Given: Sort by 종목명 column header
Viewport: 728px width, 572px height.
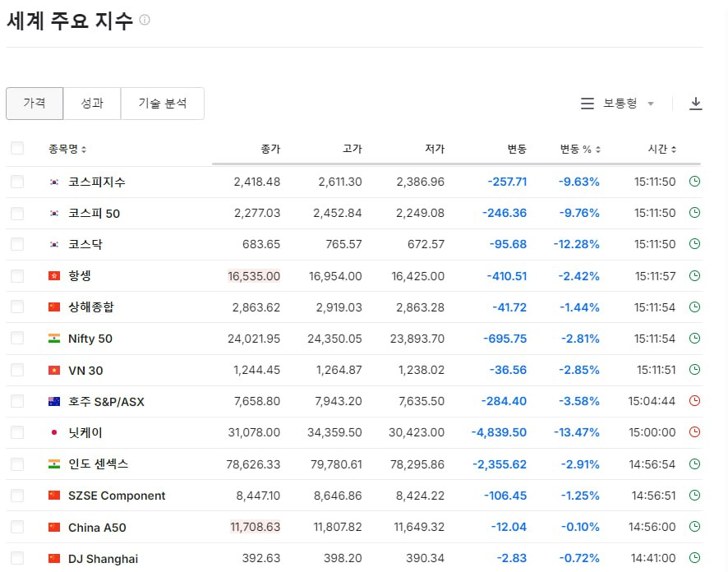Looking at the screenshot, I should coord(67,149).
